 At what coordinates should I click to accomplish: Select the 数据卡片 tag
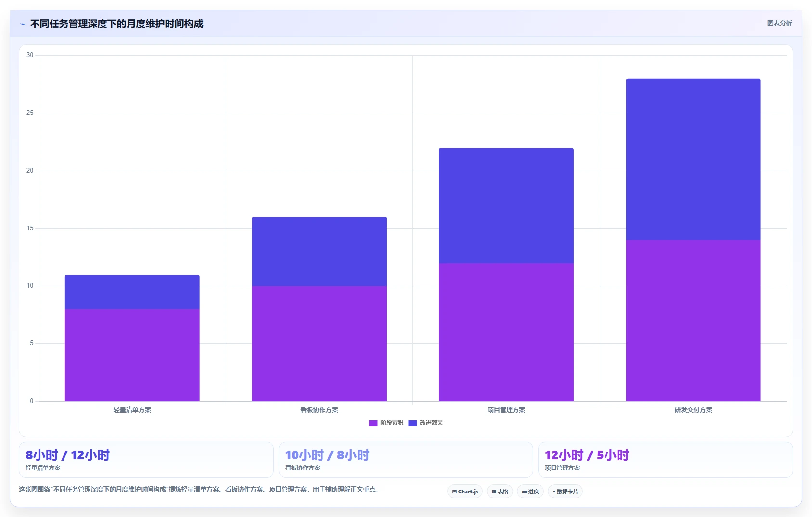click(565, 492)
